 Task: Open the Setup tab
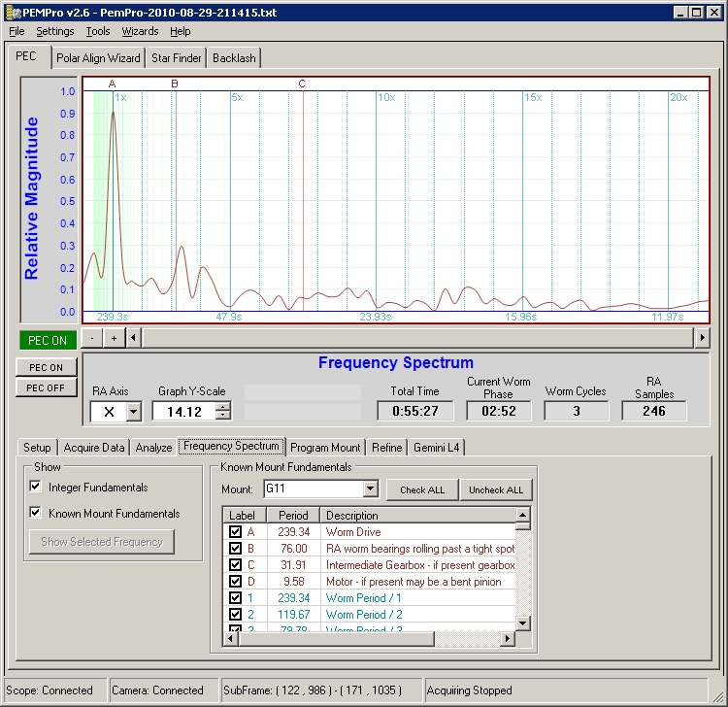pos(37,448)
